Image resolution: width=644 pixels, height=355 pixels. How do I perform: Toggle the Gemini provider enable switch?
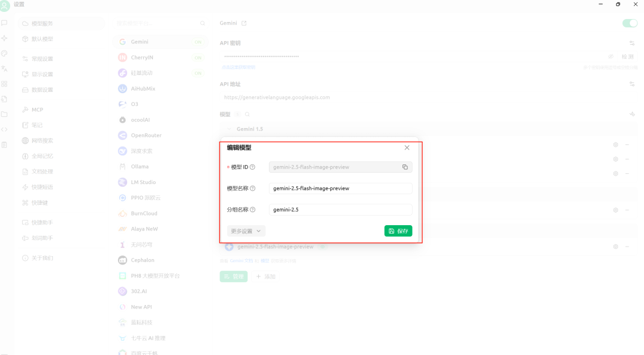pyautogui.click(x=630, y=23)
